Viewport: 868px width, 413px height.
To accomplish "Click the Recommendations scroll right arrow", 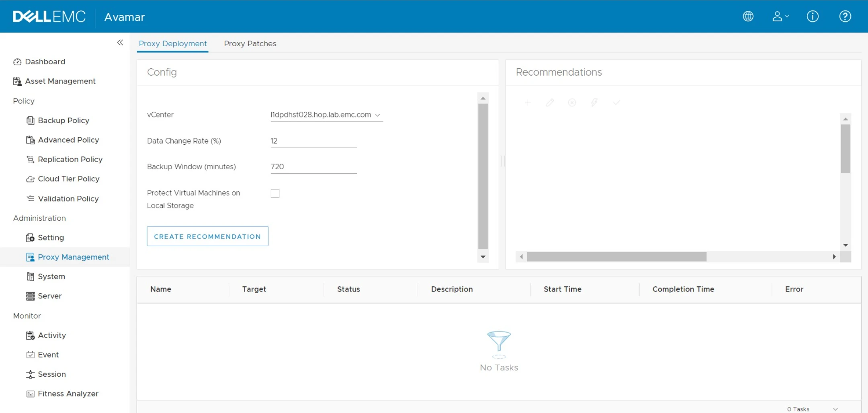I will click(x=834, y=257).
